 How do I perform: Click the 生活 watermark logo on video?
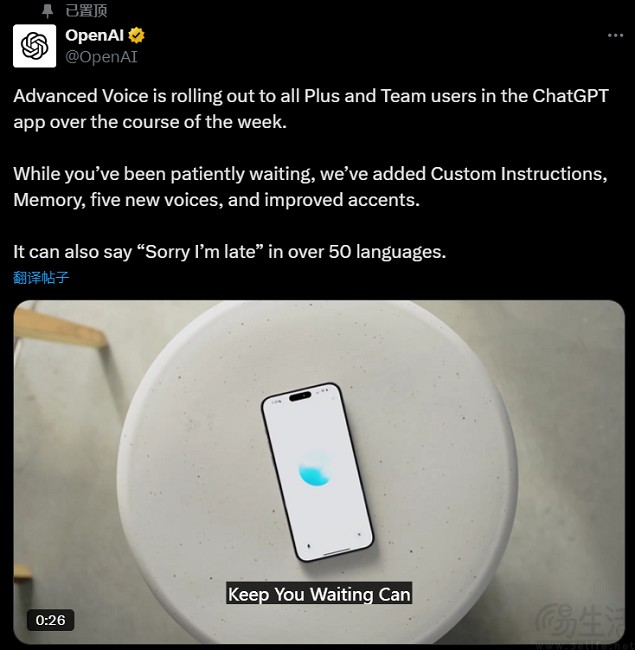580,622
